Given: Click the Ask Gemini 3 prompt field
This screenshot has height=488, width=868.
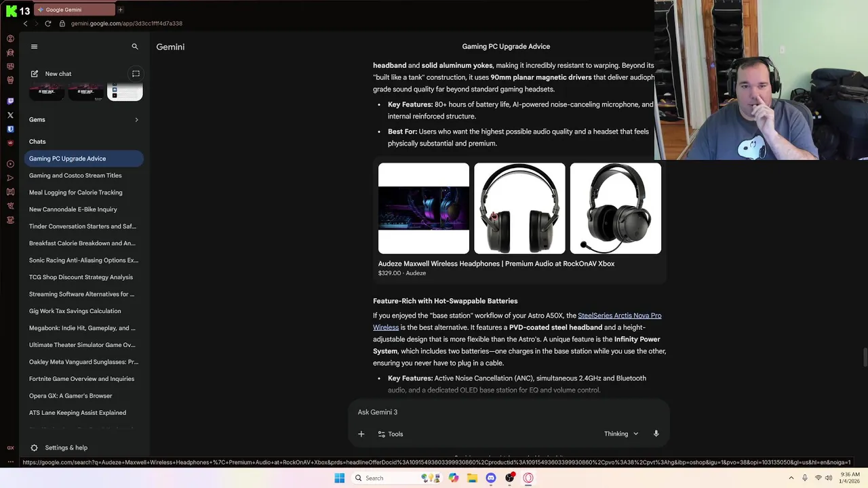Looking at the screenshot, I should (509, 412).
